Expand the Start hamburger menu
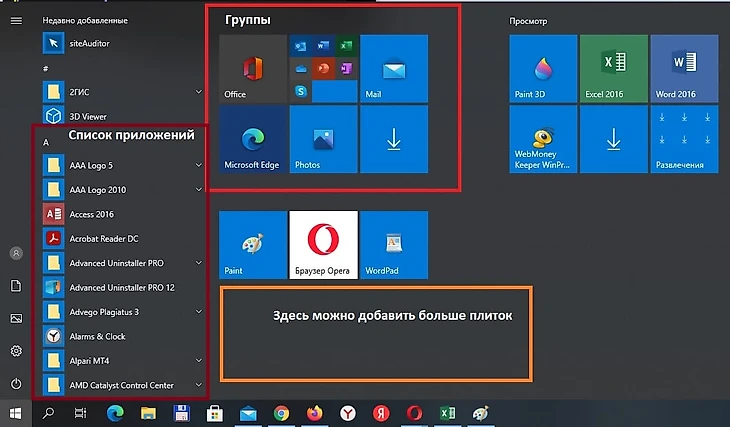This screenshot has width=730, height=427. (x=16, y=20)
